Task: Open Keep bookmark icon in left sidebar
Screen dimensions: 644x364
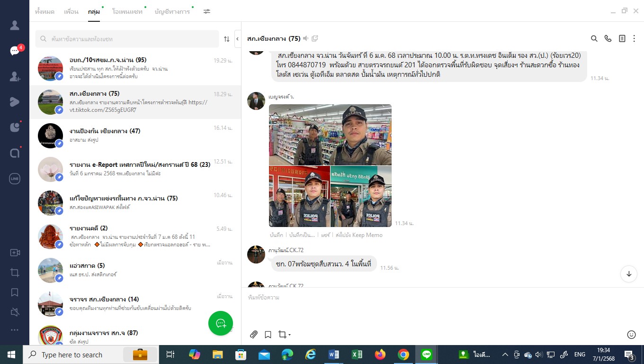Action: pyautogui.click(x=15, y=292)
